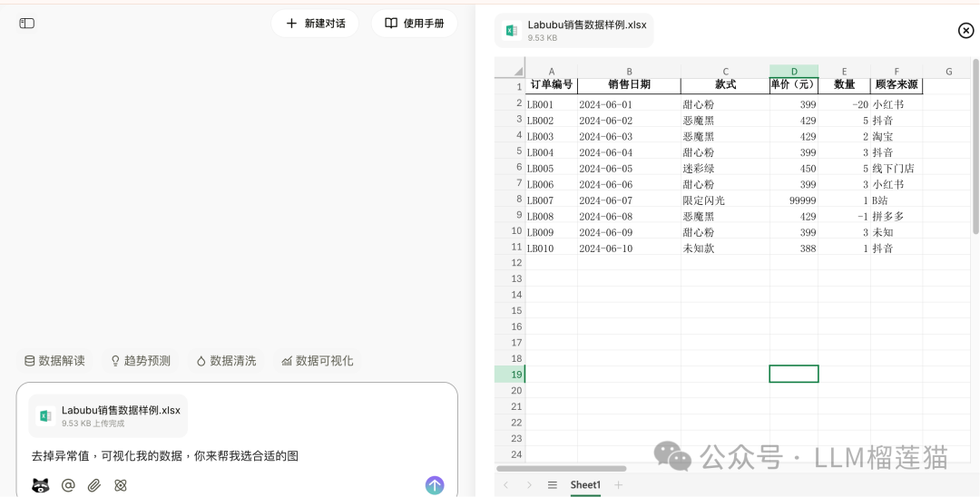Click the 款式 header cell
This screenshot has height=497, width=980.
coord(726,85)
